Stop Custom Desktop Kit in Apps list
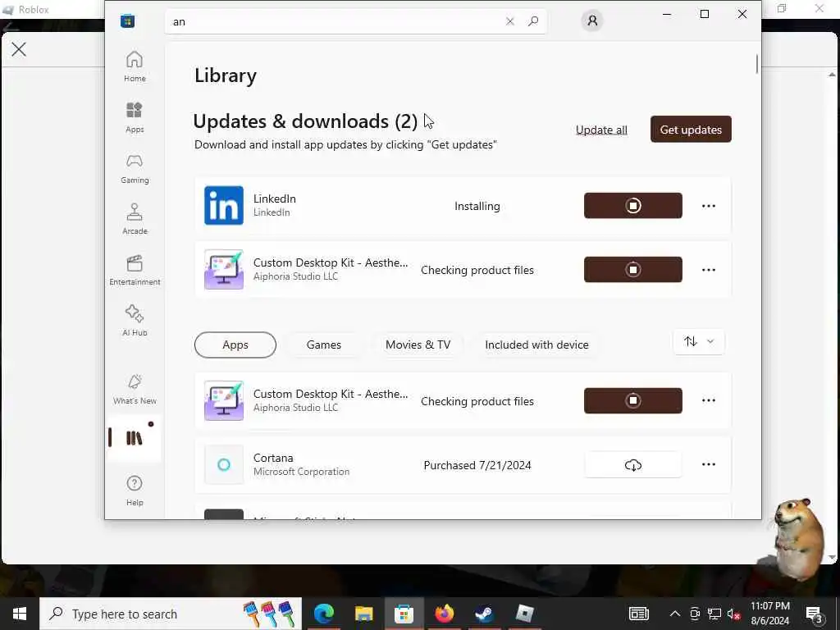The image size is (840, 630). pos(632,400)
